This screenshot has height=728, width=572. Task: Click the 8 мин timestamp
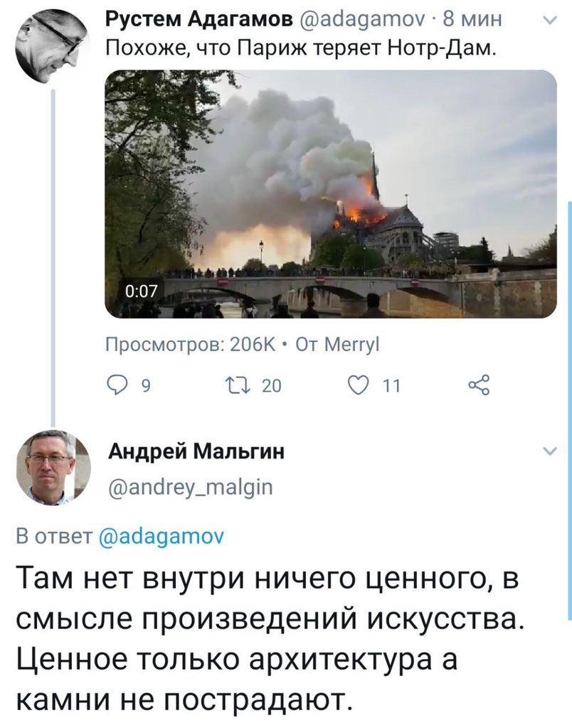(x=472, y=19)
